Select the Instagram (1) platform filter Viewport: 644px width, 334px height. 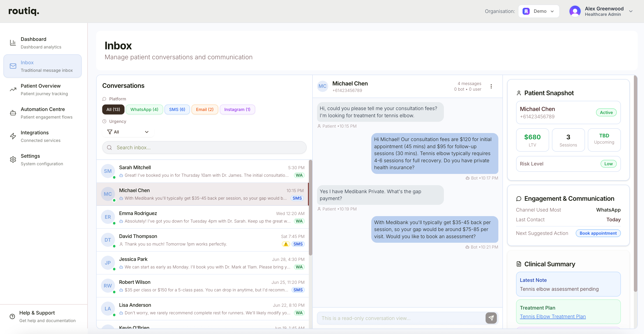pos(237,109)
